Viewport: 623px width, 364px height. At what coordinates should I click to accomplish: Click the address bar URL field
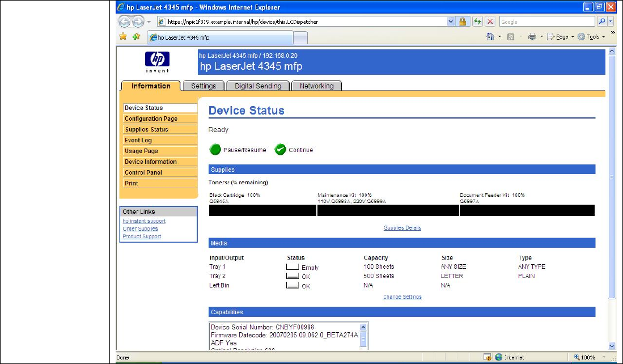pos(302,22)
